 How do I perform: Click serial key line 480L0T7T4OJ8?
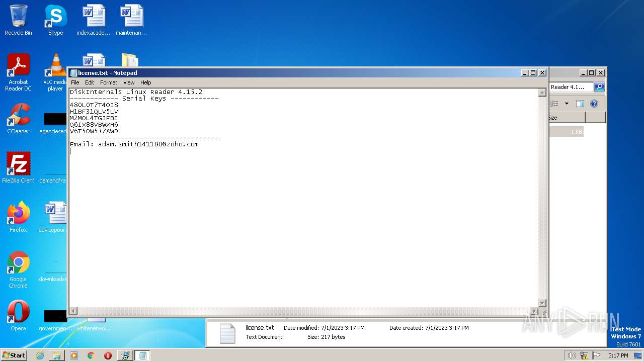[x=94, y=105]
